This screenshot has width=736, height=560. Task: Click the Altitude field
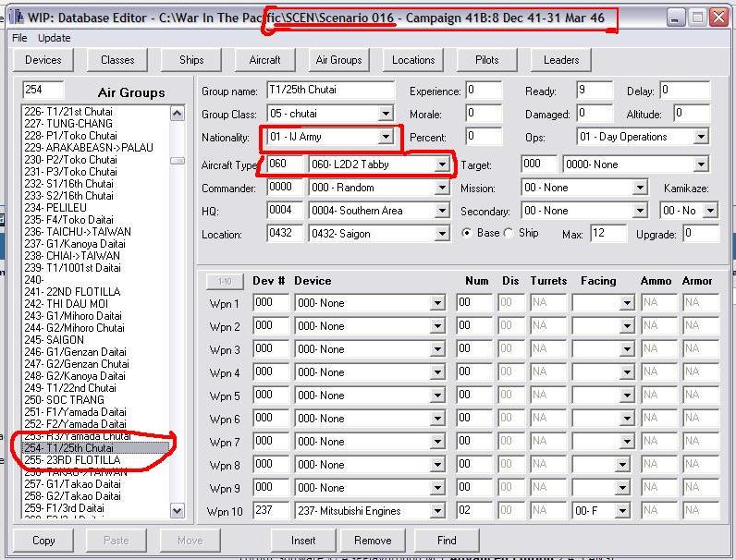pos(692,113)
